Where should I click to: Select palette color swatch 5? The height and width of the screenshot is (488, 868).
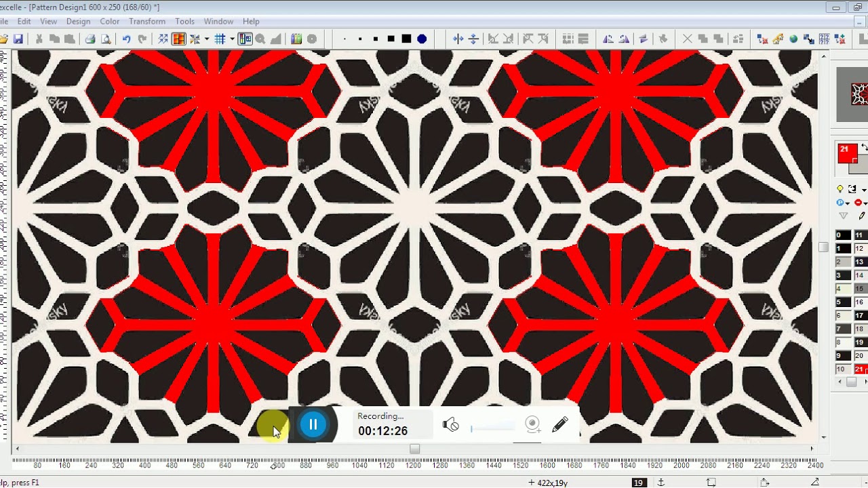tap(843, 302)
